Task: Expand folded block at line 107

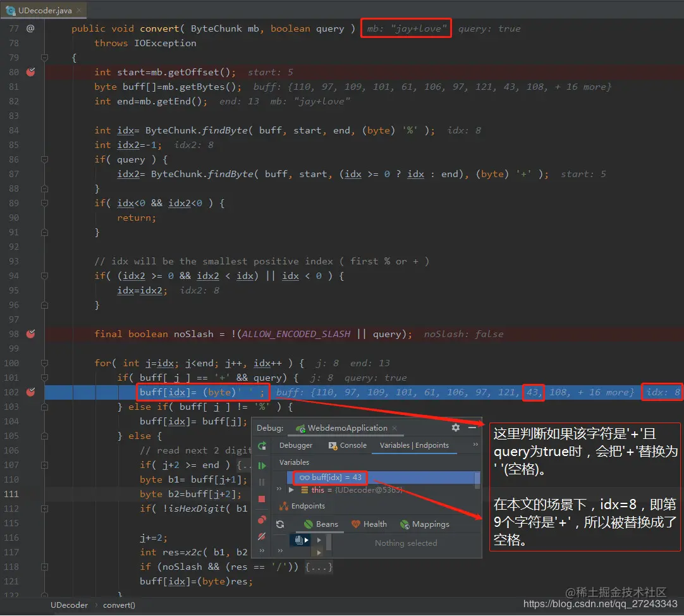Action: coord(44,465)
